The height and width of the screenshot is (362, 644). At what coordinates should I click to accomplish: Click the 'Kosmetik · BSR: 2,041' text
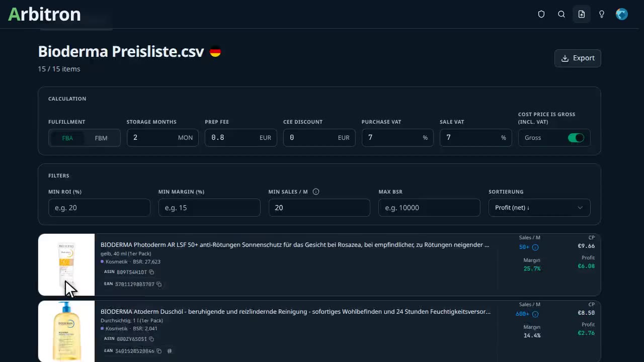pyautogui.click(x=131, y=328)
